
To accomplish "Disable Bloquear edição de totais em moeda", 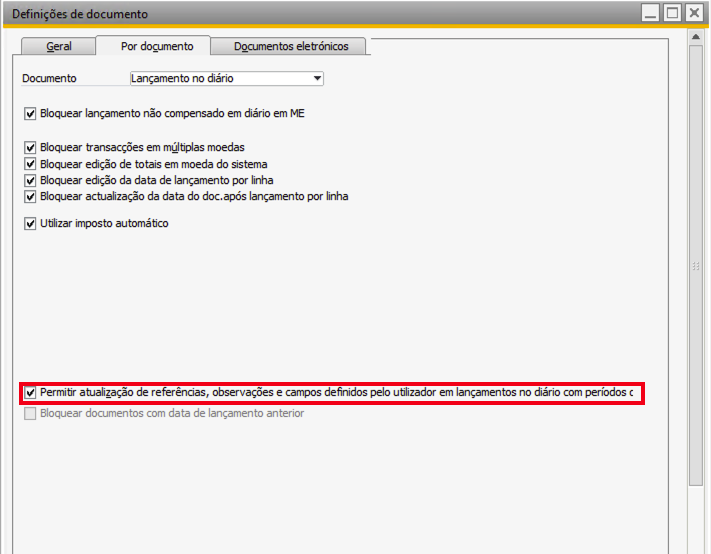I will (x=30, y=164).
